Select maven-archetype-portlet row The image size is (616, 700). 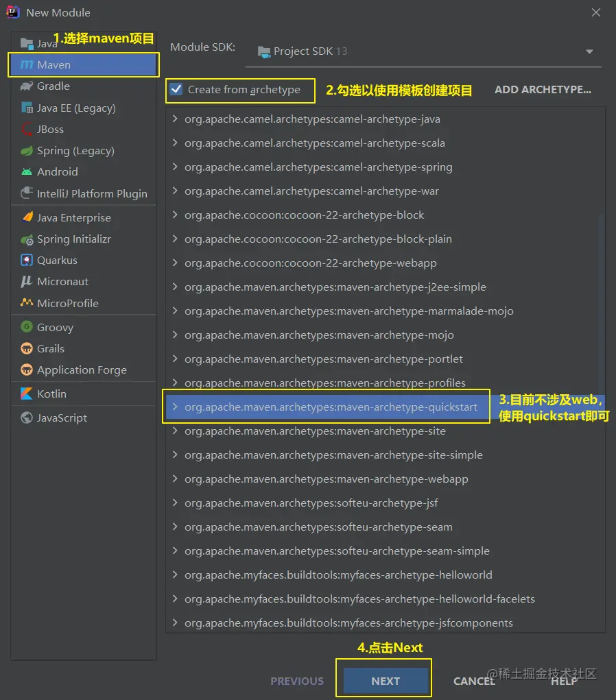[386, 359]
